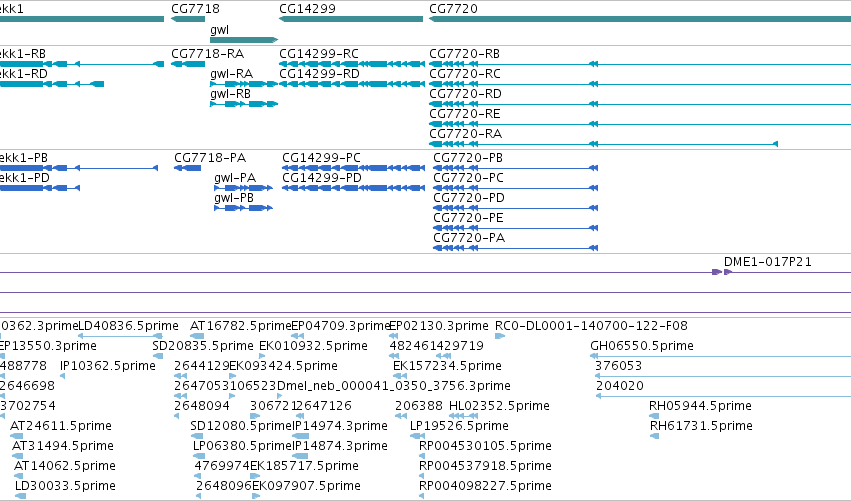The image size is (851, 501).
Task: Click the EK157234.5prime EST label
Action: pos(447,366)
